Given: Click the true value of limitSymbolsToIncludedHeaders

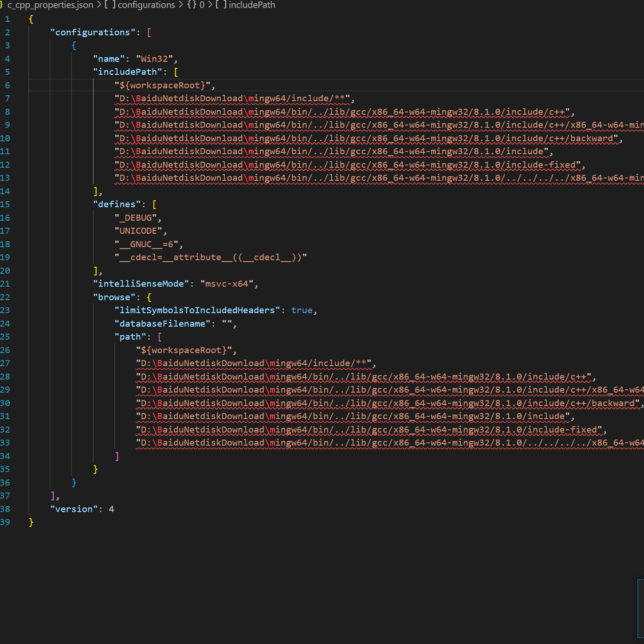Looking at the screenshot, I should click(302, 310).
